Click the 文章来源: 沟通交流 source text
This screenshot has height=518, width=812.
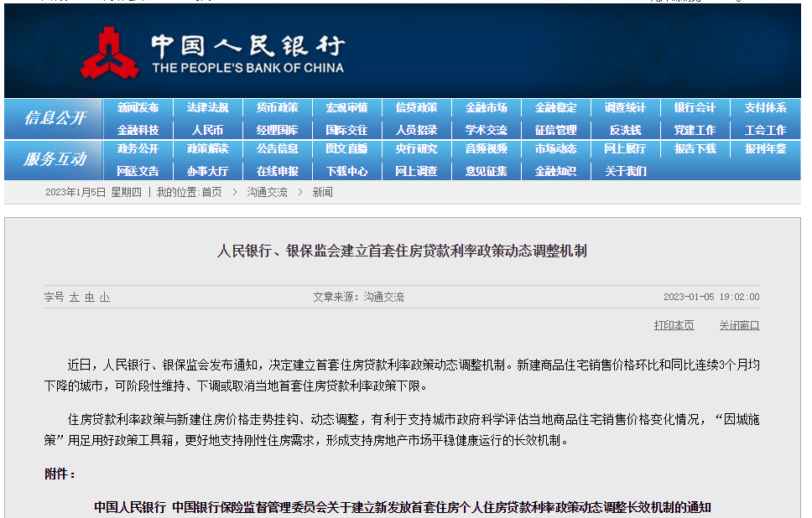click(x=358, y=297)
